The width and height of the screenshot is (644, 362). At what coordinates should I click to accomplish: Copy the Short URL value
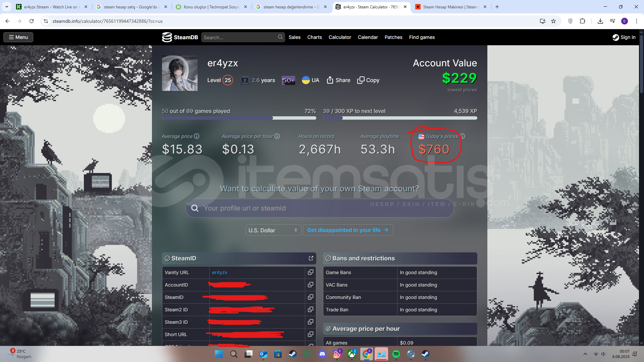311,334
